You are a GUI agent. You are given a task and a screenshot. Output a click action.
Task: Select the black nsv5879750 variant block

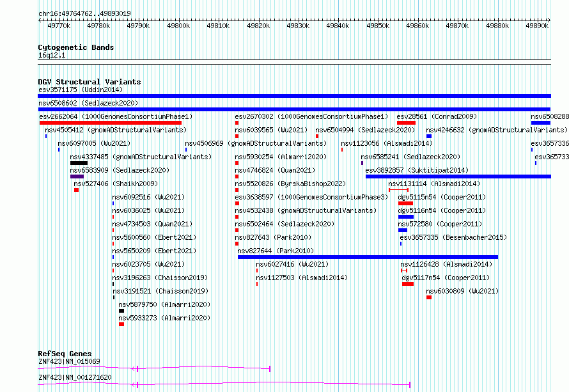[x=121, y=311]
